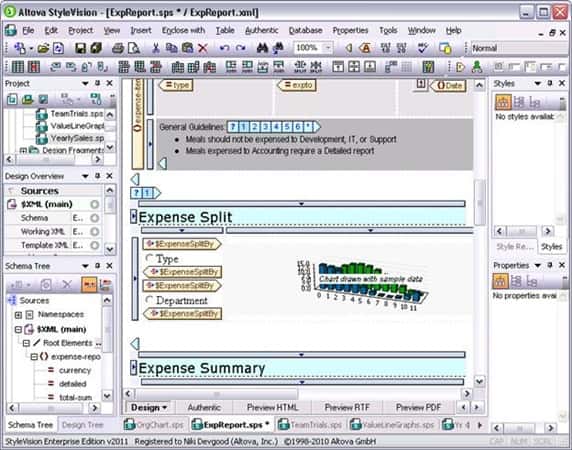
Task: Open the Project panel menu arrow
Action: pos(85,84)
